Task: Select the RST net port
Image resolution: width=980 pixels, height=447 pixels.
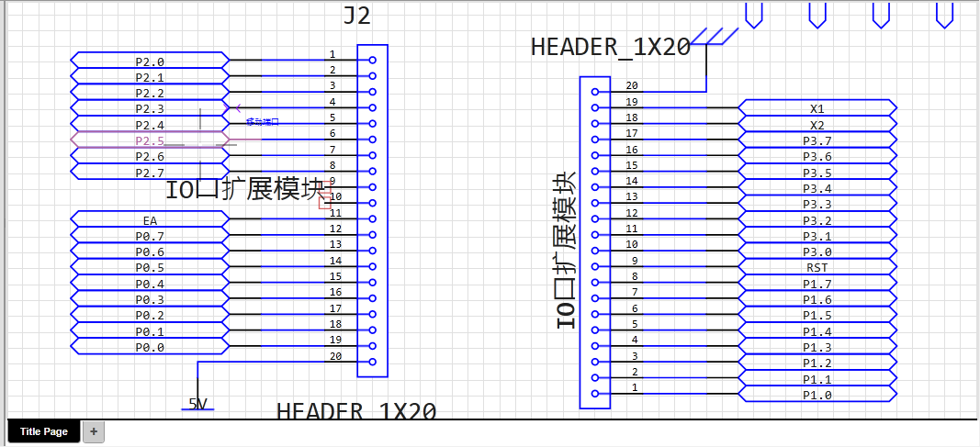Action: coord(817,267)
